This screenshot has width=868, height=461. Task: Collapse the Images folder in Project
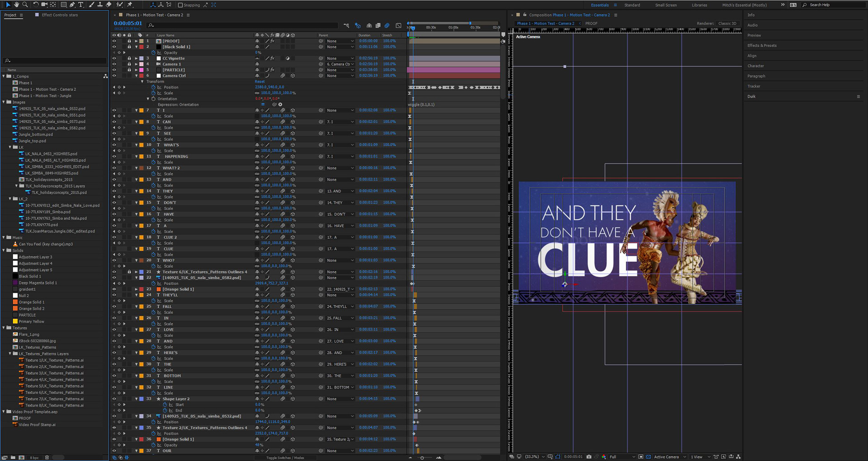coord(4,102)
